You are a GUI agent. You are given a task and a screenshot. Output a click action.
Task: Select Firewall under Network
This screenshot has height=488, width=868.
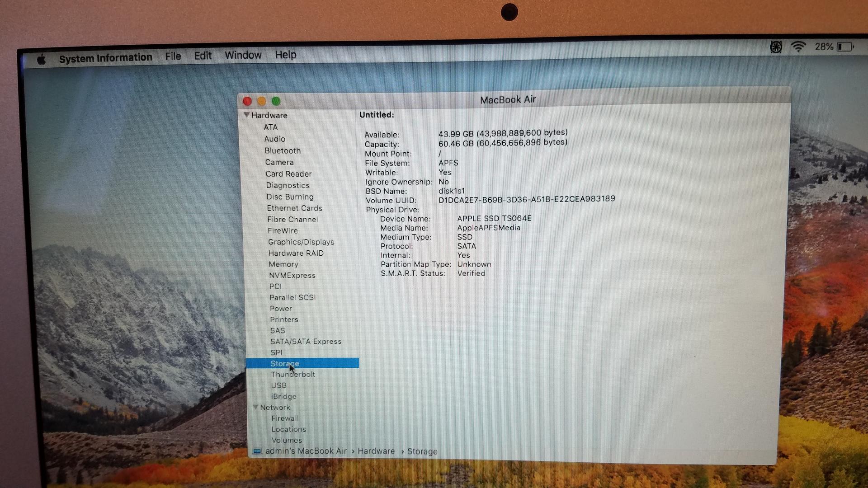(x=285, y=418)
